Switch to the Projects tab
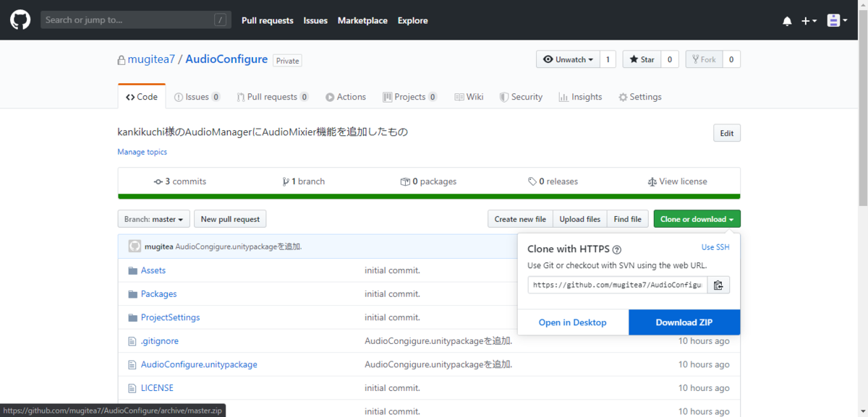 click(x=410, y=97)
